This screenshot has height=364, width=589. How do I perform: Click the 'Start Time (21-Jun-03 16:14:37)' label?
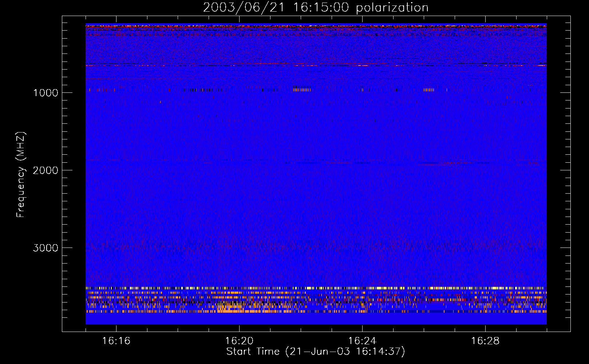pos(316,352)
